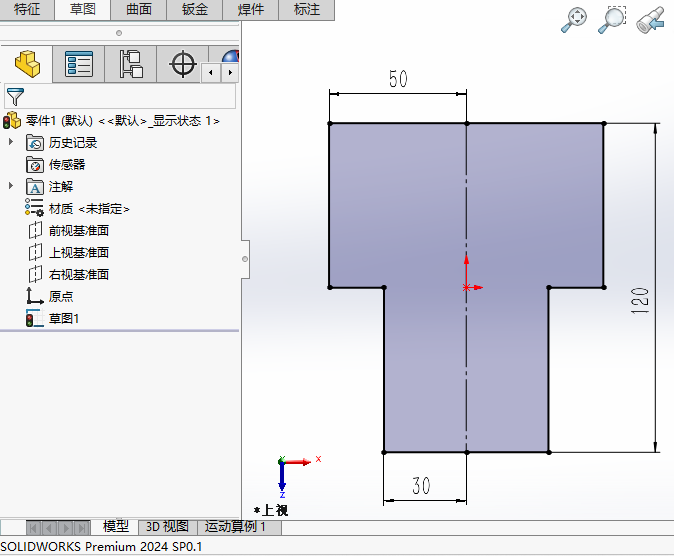The image size is (674, 556).
Task: Switch to the PropertyManager tab icon
Action: 79,64
